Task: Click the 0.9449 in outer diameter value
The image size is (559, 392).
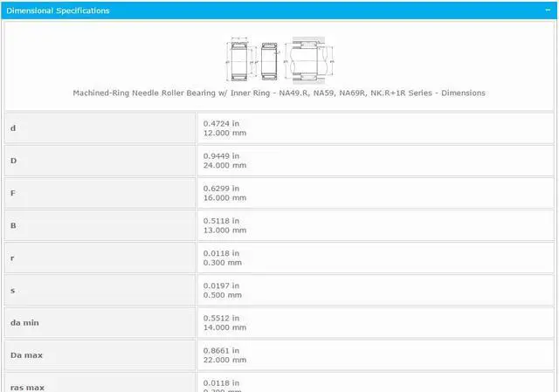Action: click(221, 155)
